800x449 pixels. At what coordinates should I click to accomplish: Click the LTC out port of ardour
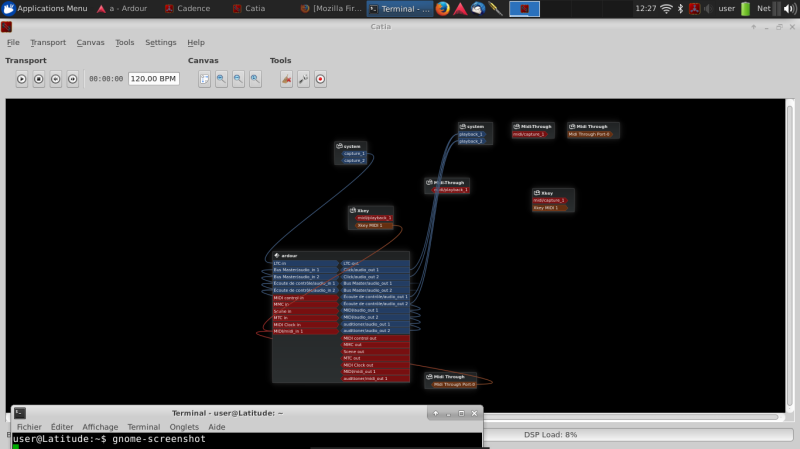coord(375,263)
